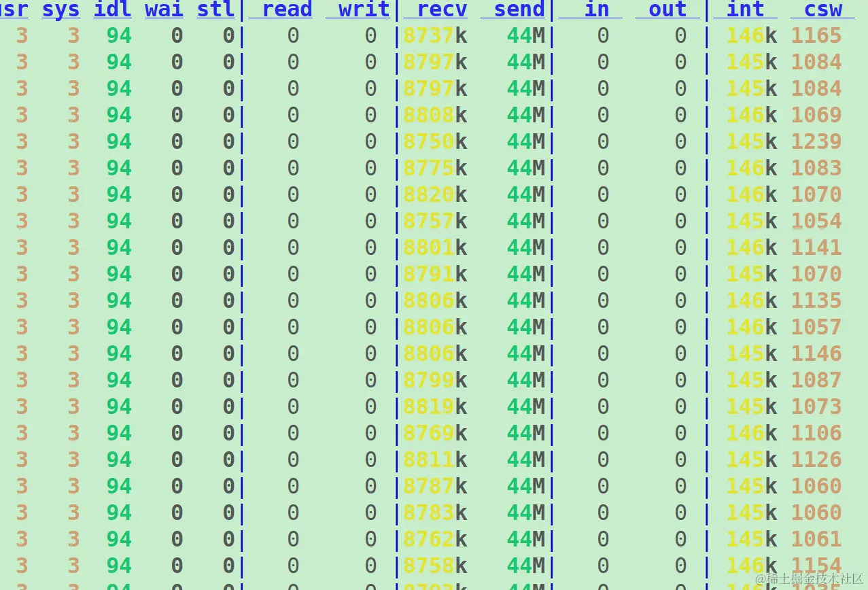Click the send column header
This screenshot has width=868, height=590.
pos(519,10)
